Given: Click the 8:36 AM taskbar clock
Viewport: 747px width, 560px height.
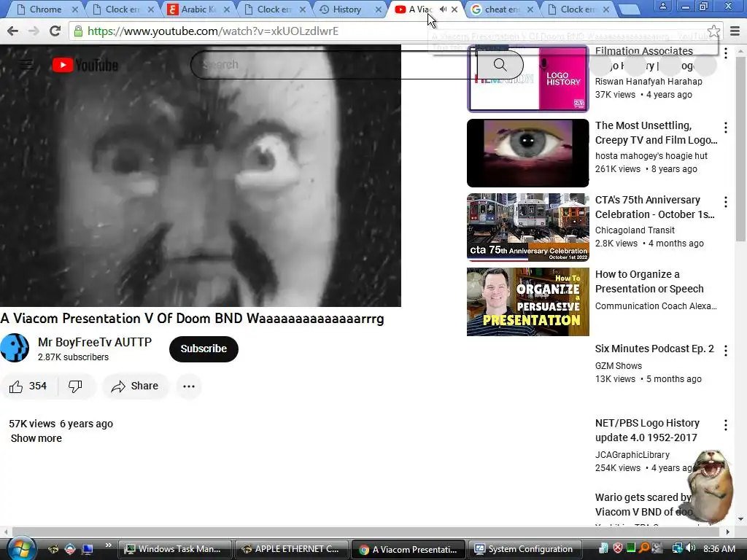Looking at the screenshot, I should point(719,549).
